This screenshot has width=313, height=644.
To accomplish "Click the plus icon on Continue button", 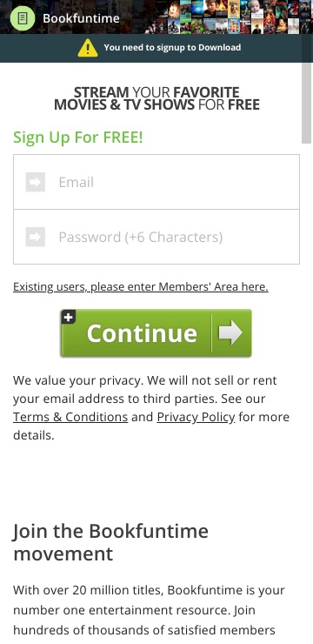I will click(68, 317).
